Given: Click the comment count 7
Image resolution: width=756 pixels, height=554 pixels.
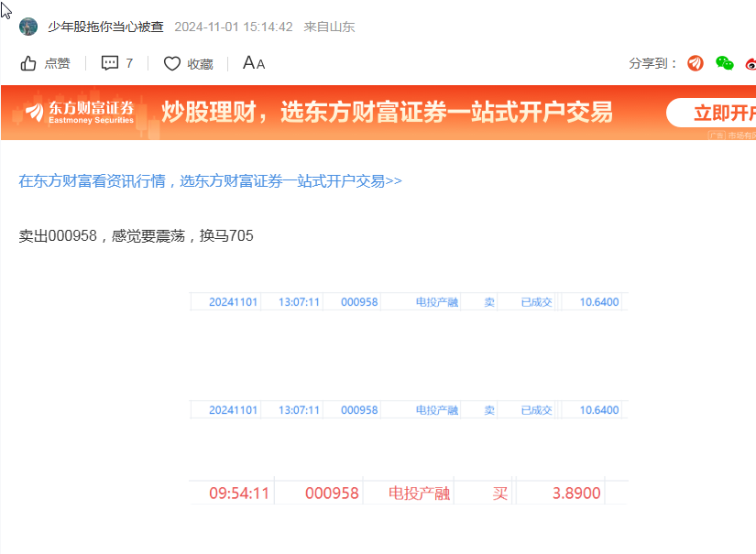Looking at the screenshot, I should [x=129, y=63].
